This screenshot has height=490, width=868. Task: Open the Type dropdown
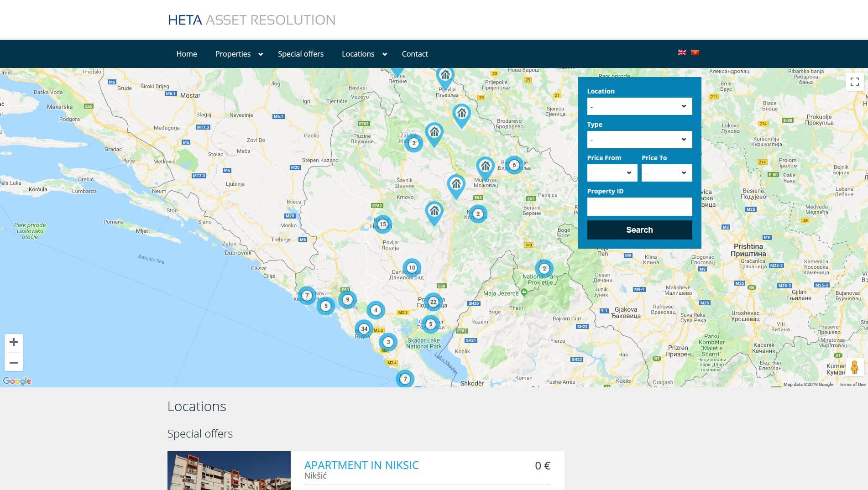[x=639, y=140]
